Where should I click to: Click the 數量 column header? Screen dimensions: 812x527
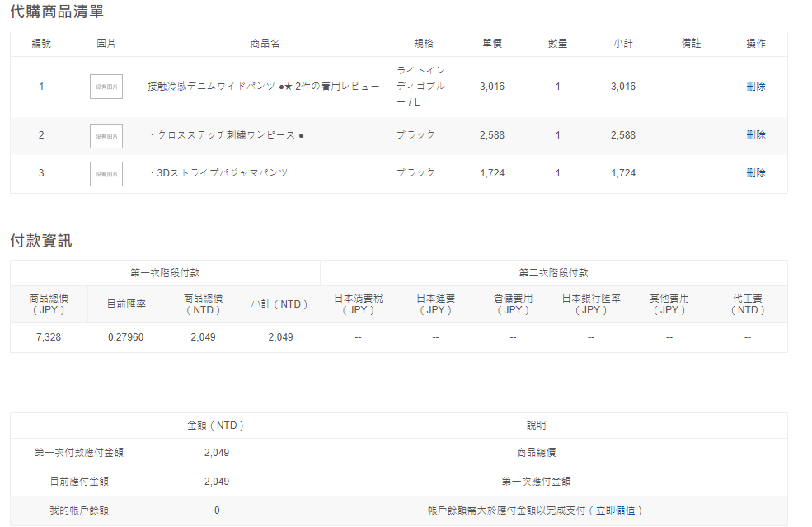[x=557, y=43]
